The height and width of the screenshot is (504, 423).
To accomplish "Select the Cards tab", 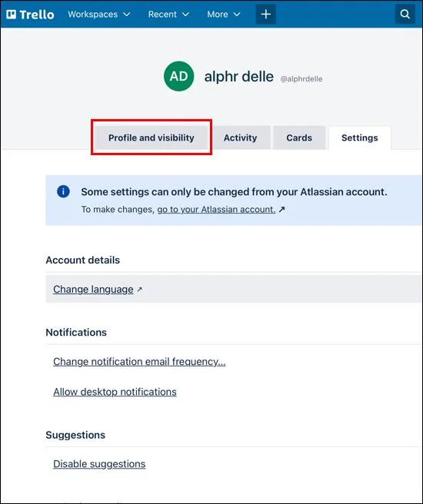I will [x=299, y=138].
